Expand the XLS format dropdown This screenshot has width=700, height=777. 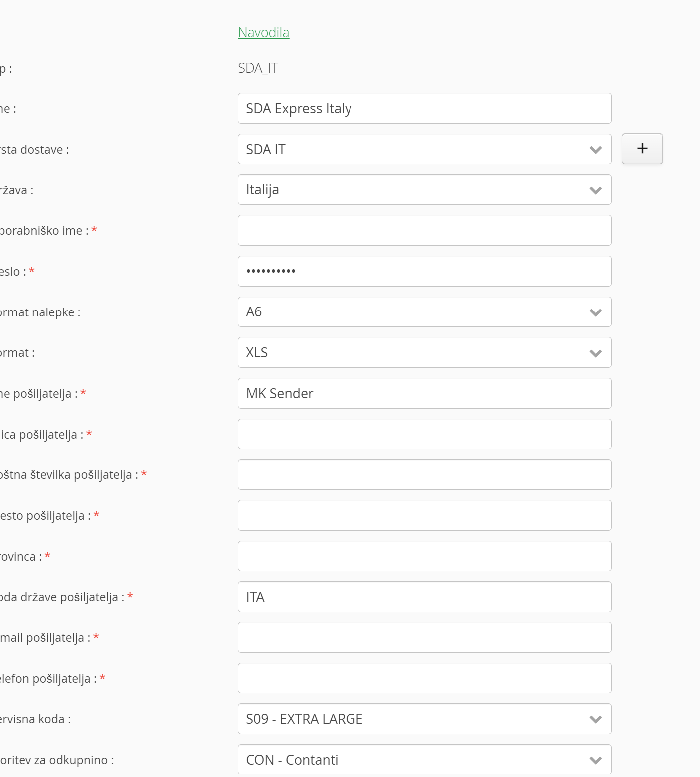425,352
